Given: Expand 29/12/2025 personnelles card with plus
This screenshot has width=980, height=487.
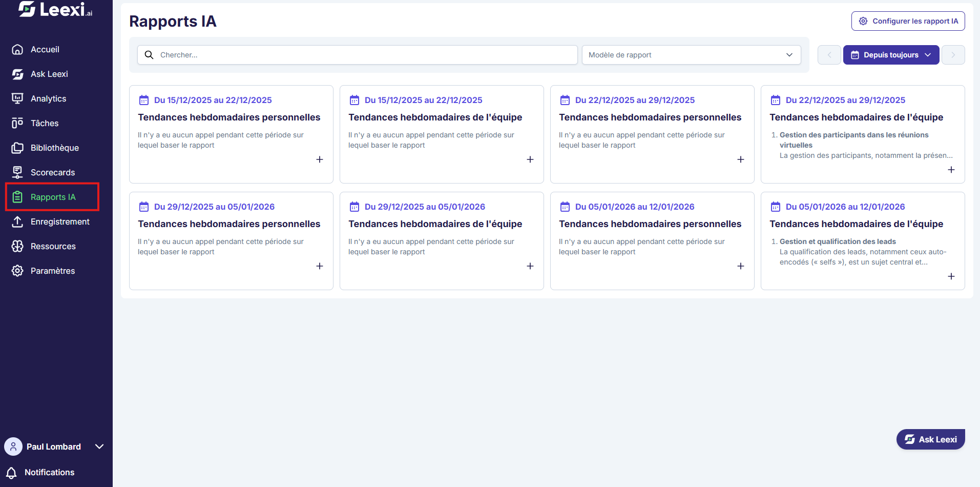Looking at the screenshot, I should pyautogui.click(x=320, y=266).
